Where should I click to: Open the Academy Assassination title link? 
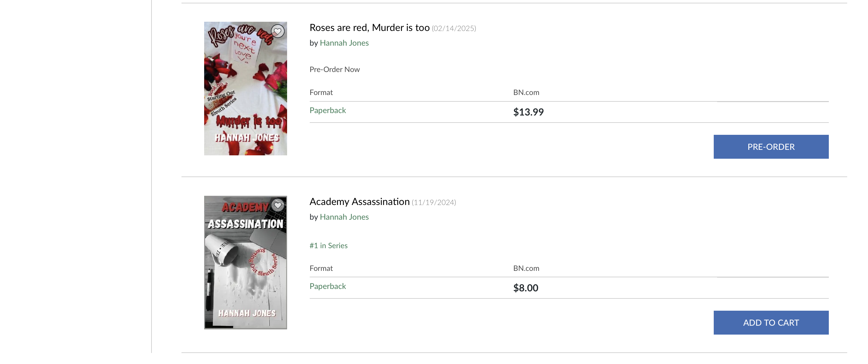359,202
